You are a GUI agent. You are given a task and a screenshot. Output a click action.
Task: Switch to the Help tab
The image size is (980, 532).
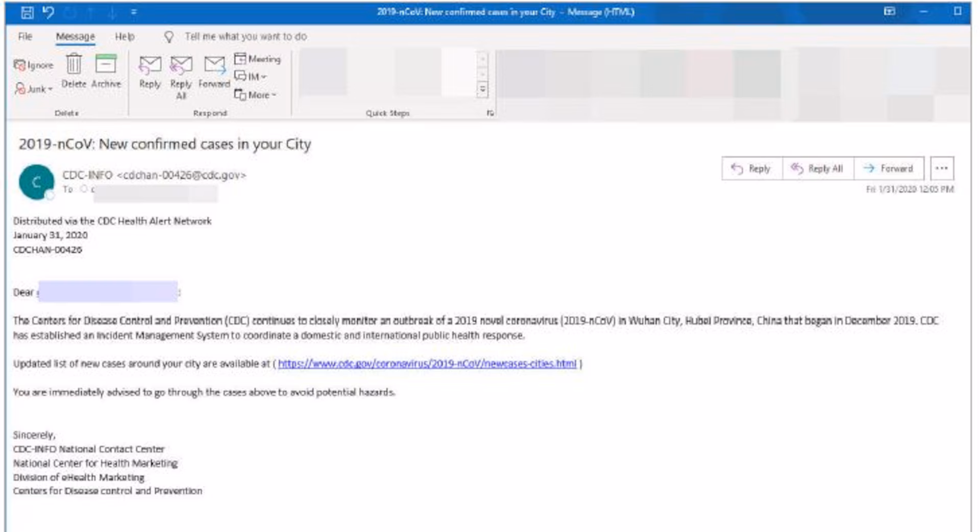(125, 37)
